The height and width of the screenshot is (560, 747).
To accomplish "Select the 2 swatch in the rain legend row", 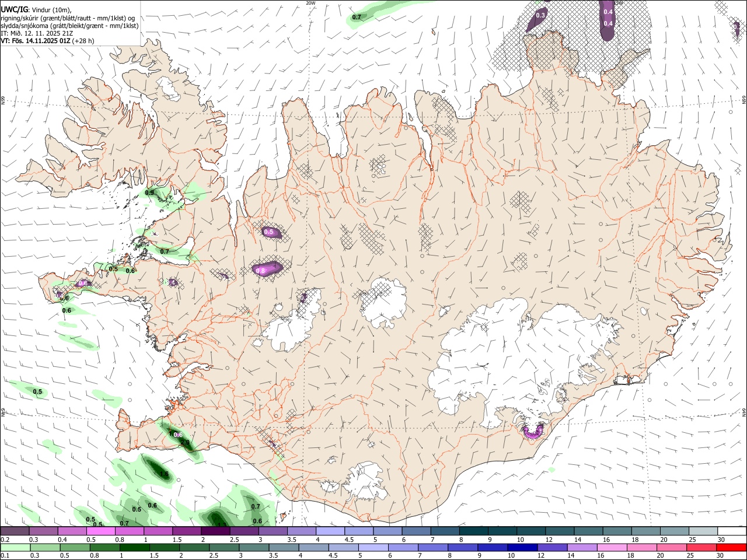I will [194, 547].
